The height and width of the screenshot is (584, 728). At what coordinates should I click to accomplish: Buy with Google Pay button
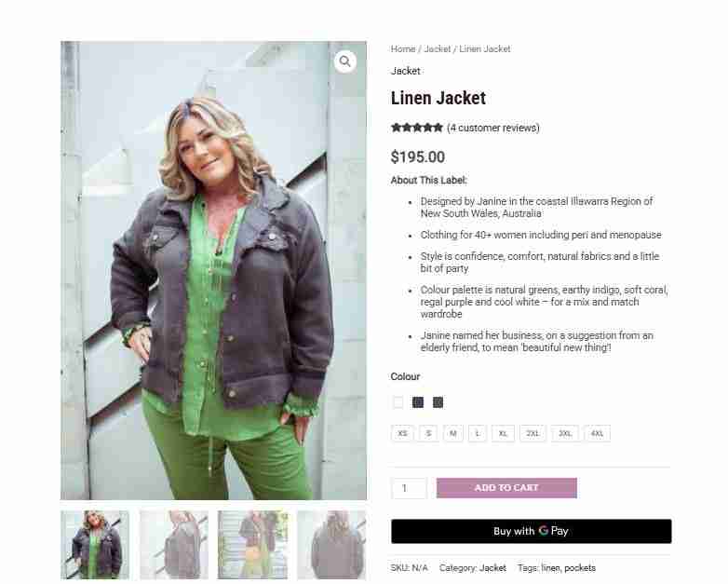click(532, 531)
